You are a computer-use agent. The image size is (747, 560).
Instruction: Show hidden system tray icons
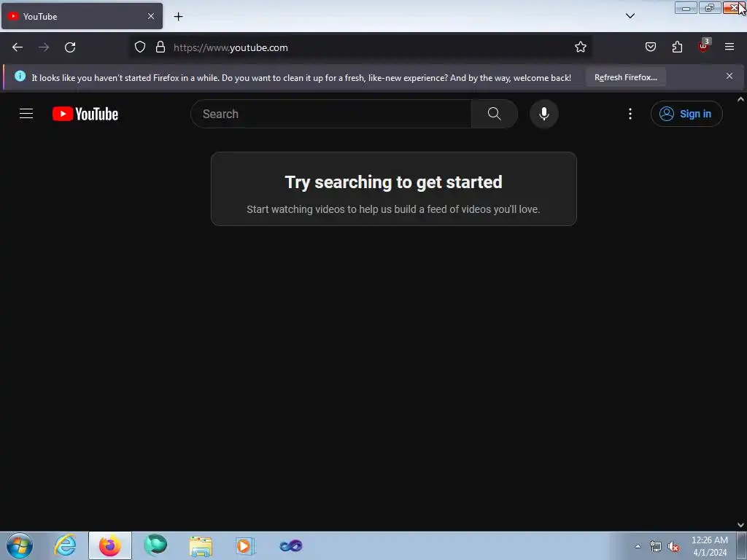click(x=638, y=546)
